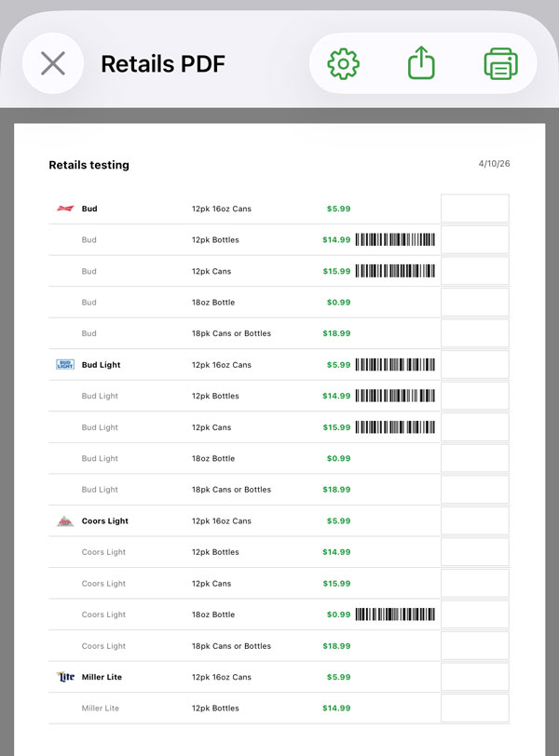Click $15.99 price for Coors Light Cans
Viewport: 559px width, 756px height.
[336, 584]
